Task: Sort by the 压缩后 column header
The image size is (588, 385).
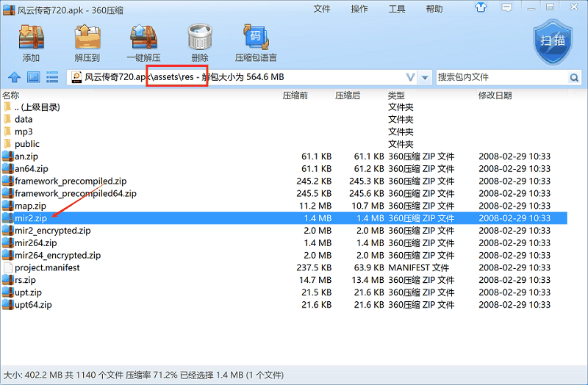Action: 348,96
